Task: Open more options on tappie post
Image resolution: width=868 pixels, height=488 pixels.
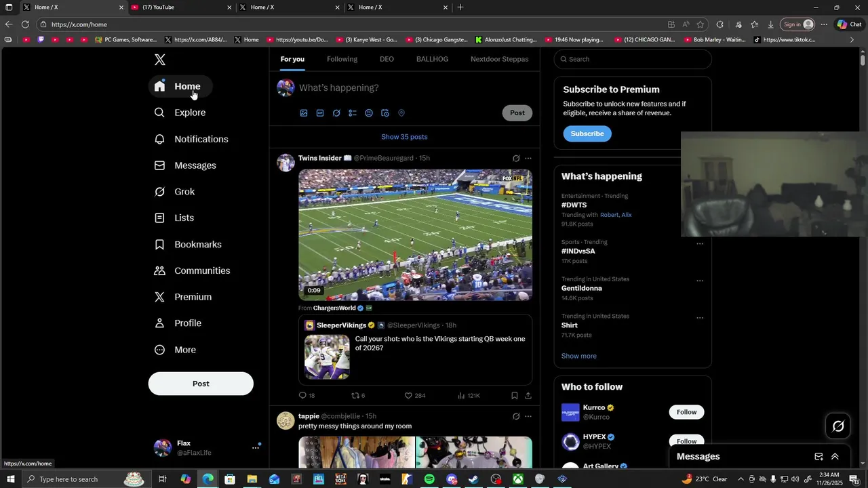Action: tap(528, 416)
